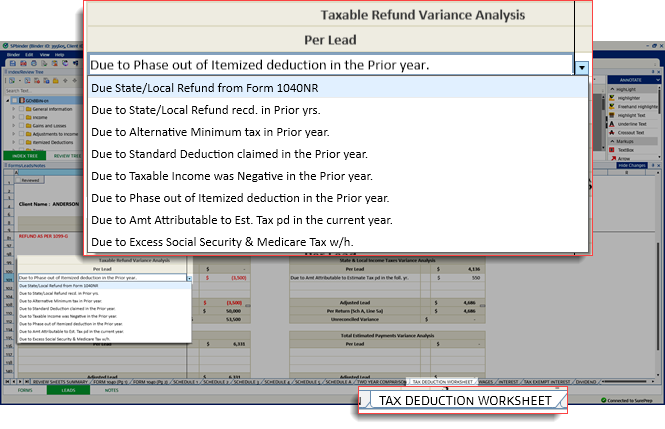Expand the Itemized Deductions tree node

(x=14, y=142)
